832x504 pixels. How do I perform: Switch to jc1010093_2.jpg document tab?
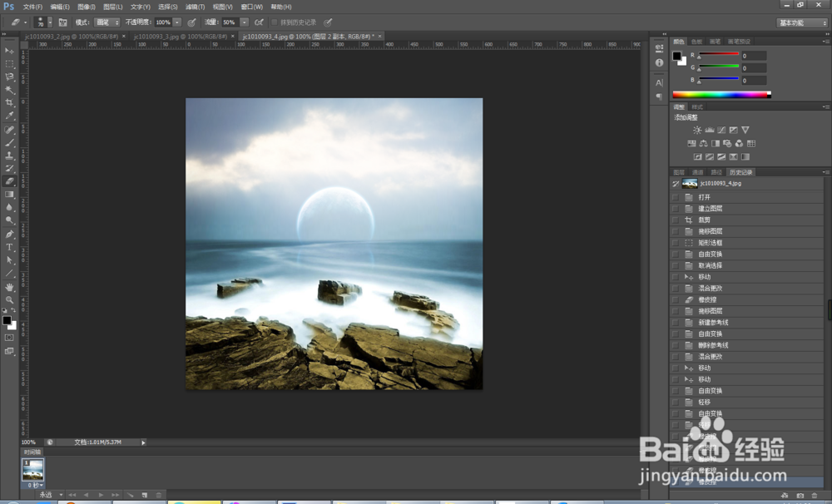(72, 36)
